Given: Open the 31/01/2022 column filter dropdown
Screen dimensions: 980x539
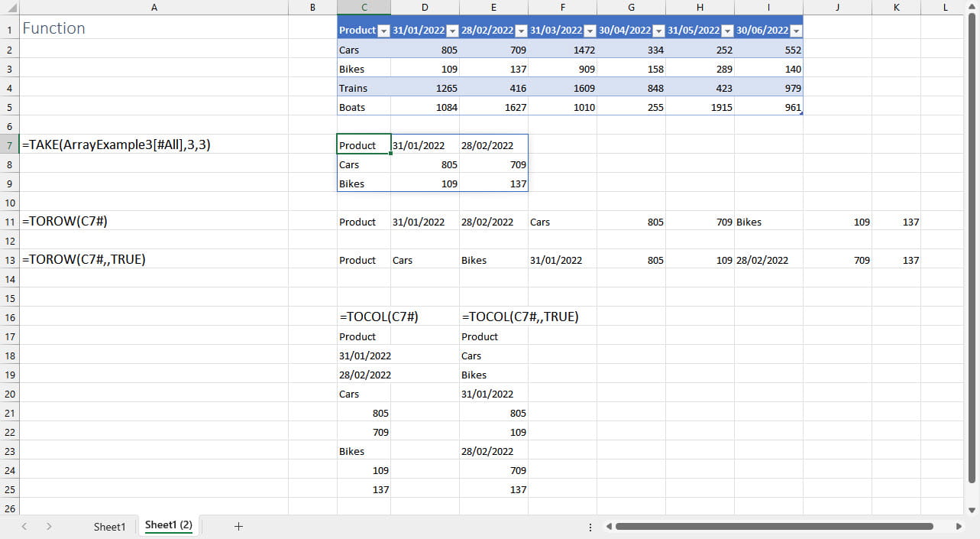Looking at the screenshot, I should point(451,31).
